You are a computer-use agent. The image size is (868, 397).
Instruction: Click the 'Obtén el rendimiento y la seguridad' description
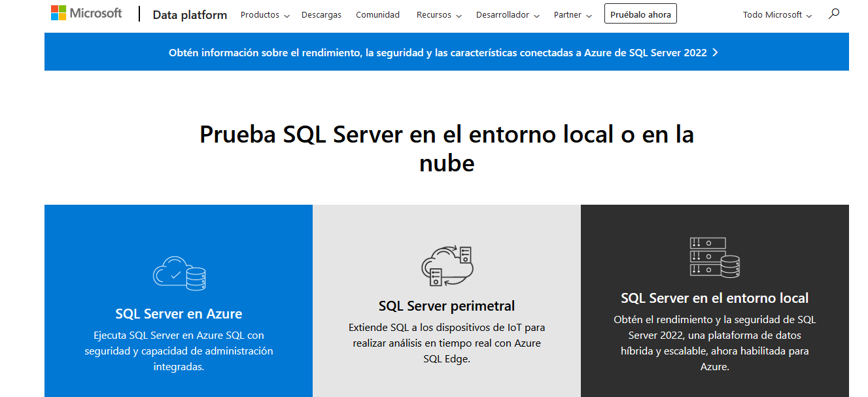[x=714, y=343]
